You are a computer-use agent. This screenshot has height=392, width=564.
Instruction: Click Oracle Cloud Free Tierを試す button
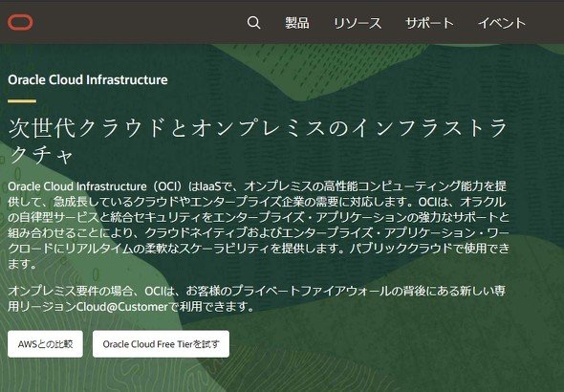pyautogui.click(x=161, y=344)
